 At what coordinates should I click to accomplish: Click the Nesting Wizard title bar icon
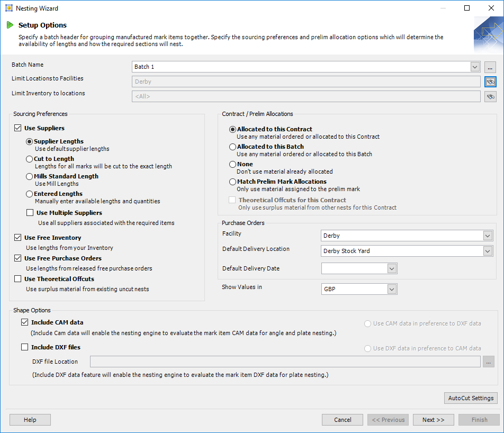(x=8, y=8)
